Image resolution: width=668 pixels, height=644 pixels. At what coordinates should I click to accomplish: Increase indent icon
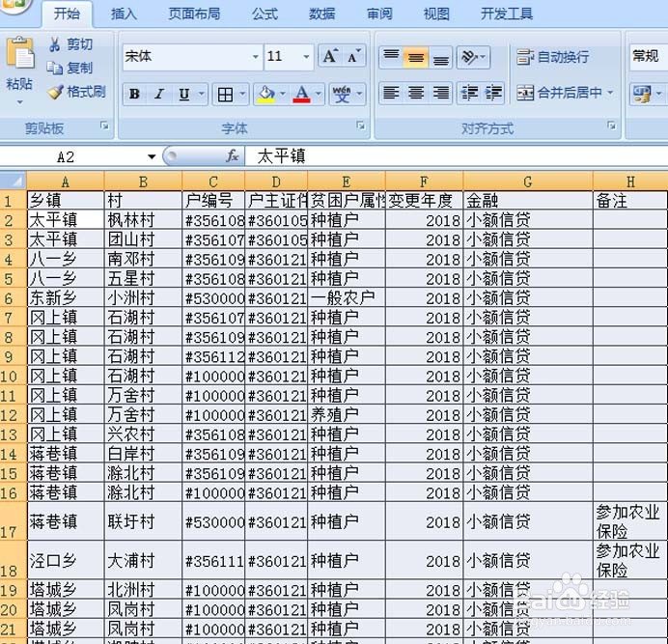pyautogui.click(x=493, y=93)
